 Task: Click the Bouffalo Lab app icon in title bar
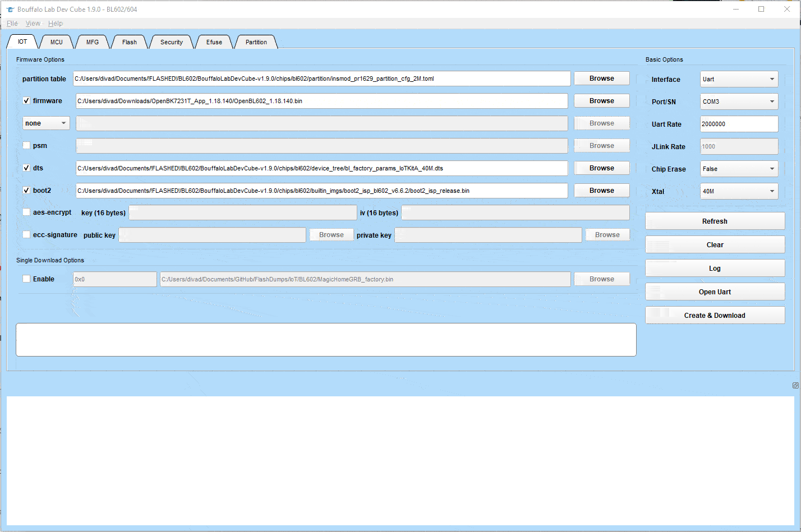(10, 10)
